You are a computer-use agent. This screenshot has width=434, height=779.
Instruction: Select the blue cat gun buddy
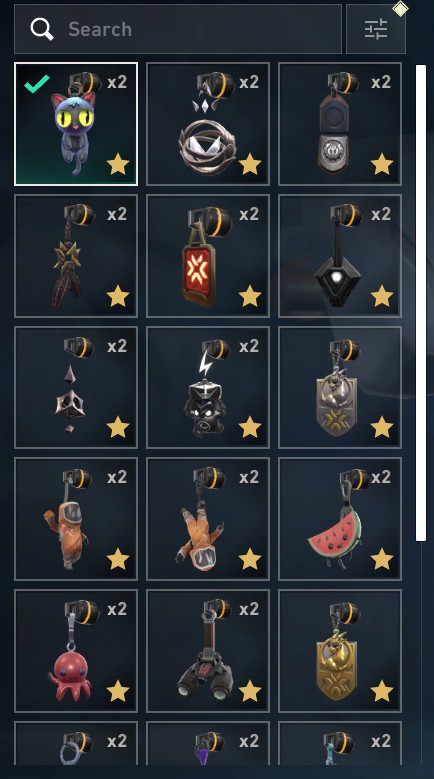(76, 124)
